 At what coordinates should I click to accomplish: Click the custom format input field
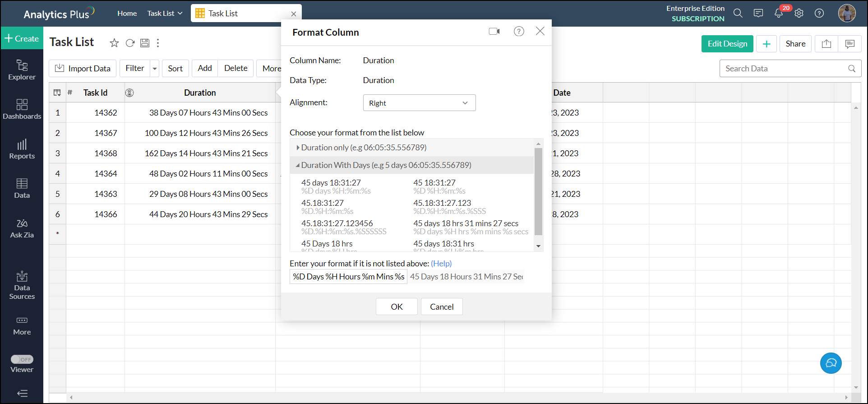348,277
